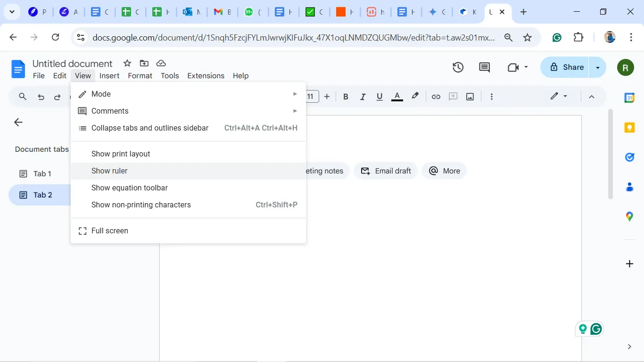Viewport: 644px width, 362px height.
Task: Close the open View menu
Action: pyautogui.click(x=83, y=76)
